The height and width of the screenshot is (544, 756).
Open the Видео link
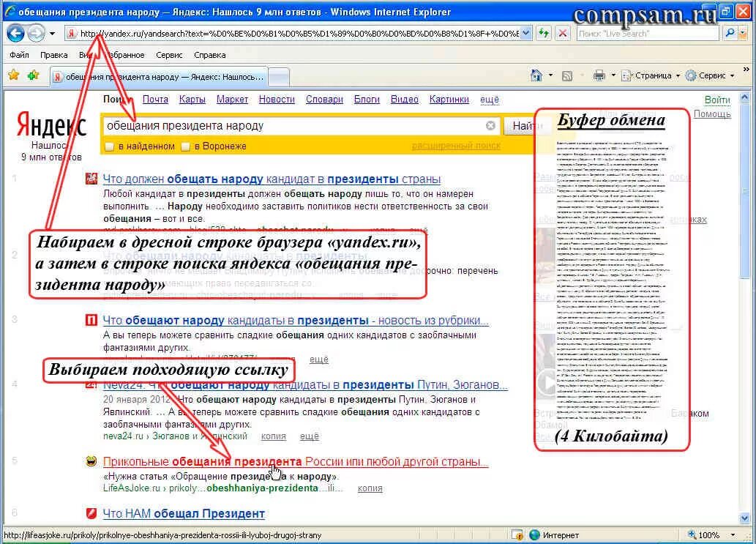(x=405, y=100)
